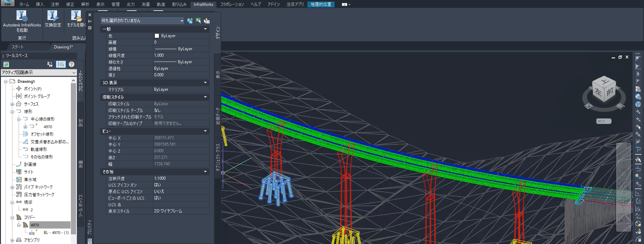Open the 地理的位置 ribbon tab
Screen dimensions: 644x244
321,4
